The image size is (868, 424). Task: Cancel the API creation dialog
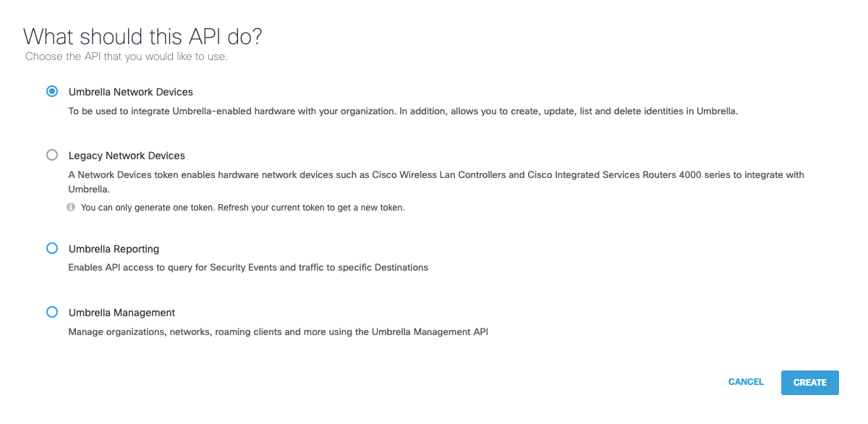pyautogui.click(x=746, y=382)
